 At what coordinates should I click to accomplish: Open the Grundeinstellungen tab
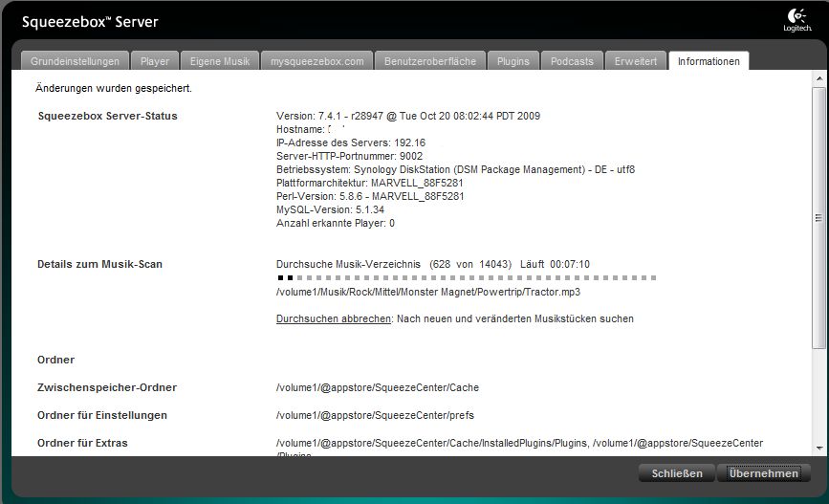(75, 61)
